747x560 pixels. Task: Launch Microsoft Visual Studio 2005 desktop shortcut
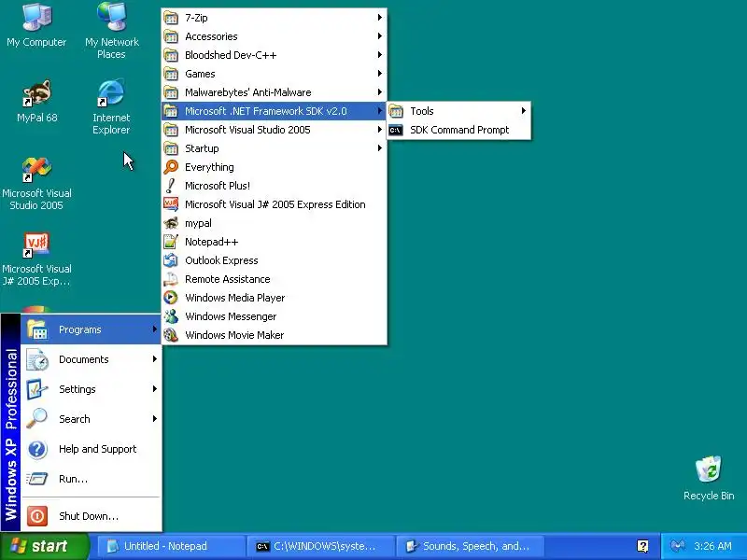pos(36,183)
